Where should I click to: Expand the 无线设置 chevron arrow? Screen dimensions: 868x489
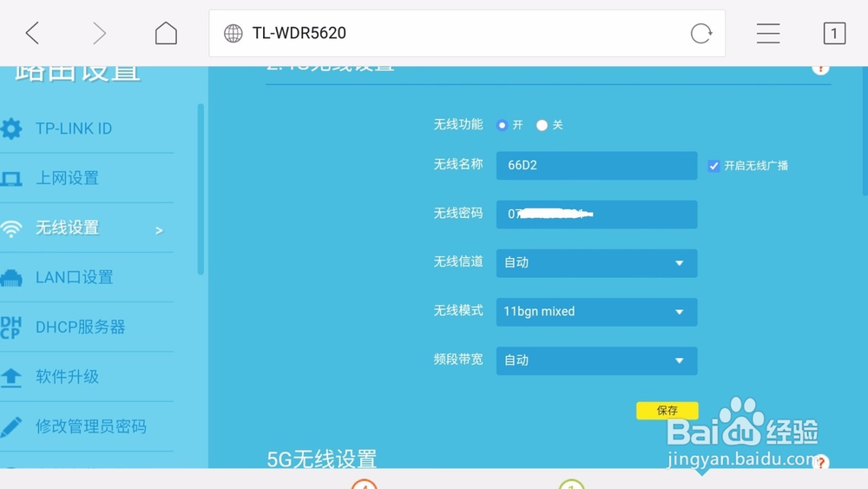[159, 230]
